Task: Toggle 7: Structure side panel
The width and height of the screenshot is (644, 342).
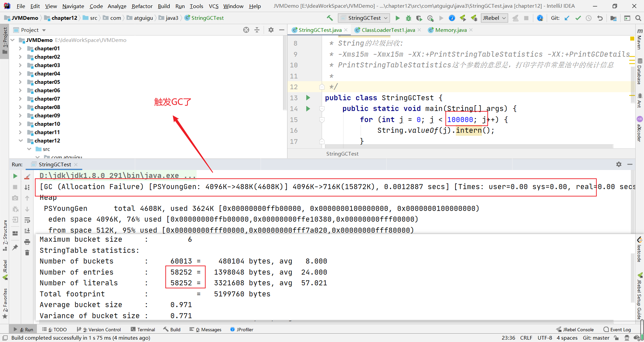Action: click(x=5, y=236)
